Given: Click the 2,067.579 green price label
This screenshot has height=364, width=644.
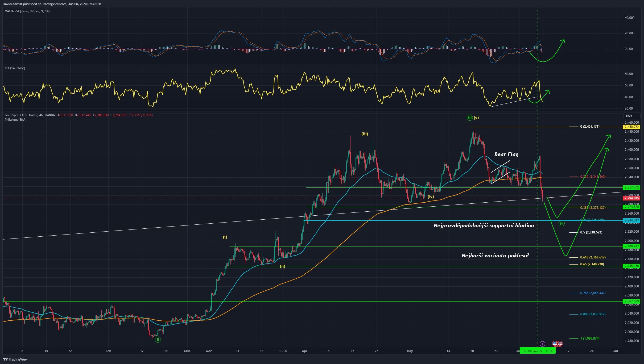Looking at the screenshot, I should coord(632,301).
